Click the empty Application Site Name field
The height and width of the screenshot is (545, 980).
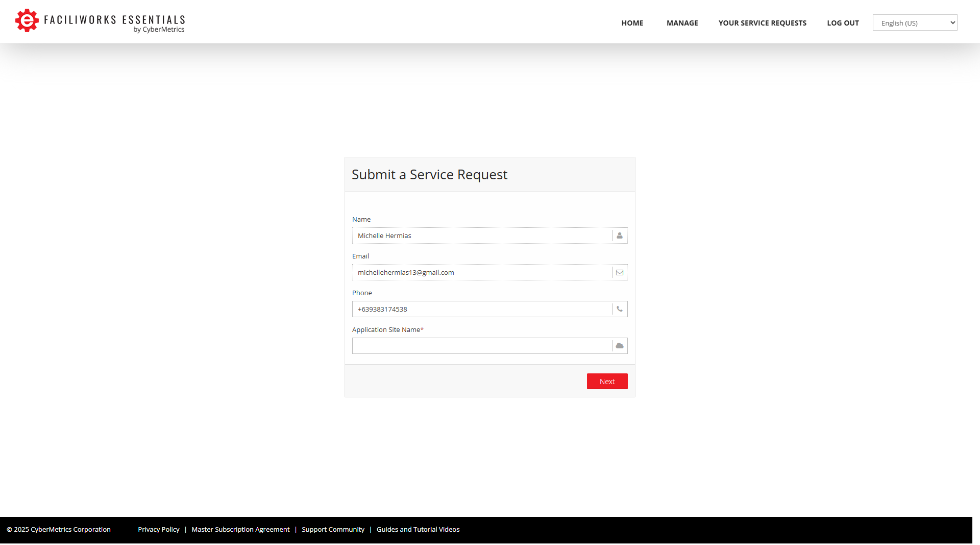(x=481, y=346)
